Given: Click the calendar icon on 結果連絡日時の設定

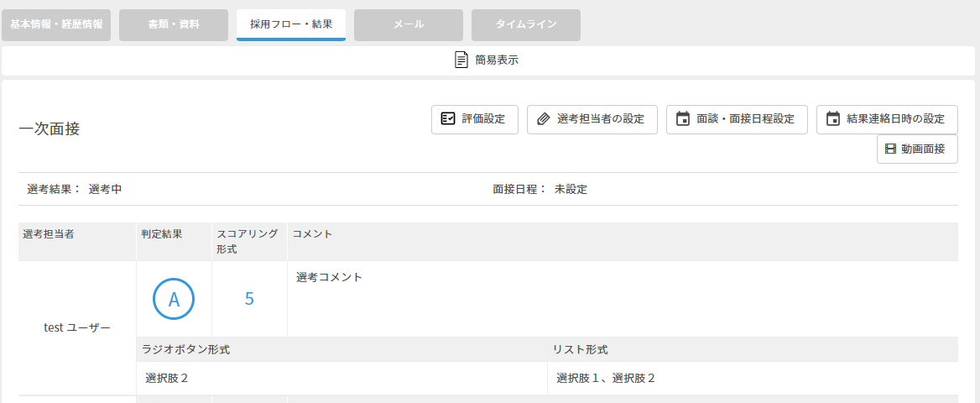Looking at the screenshot, I should click(832, 119).
